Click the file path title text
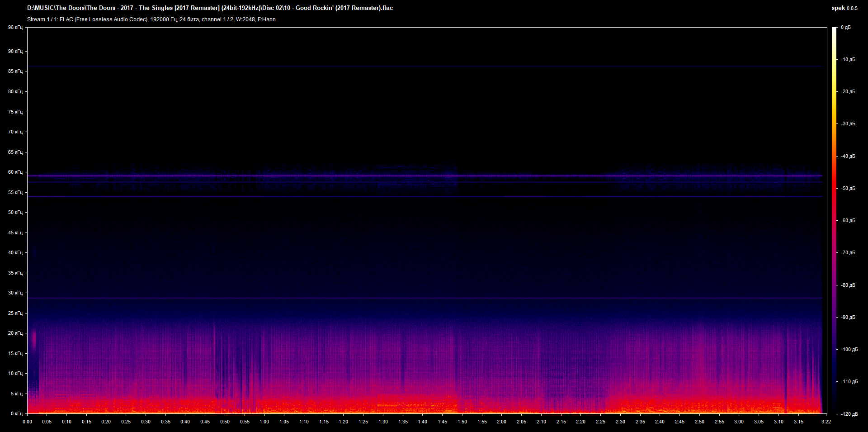This screenshot has height=432, width=868. 210,8
